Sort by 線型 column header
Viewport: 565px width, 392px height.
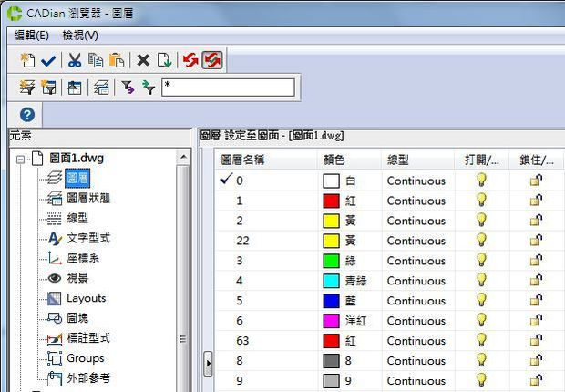418,160
